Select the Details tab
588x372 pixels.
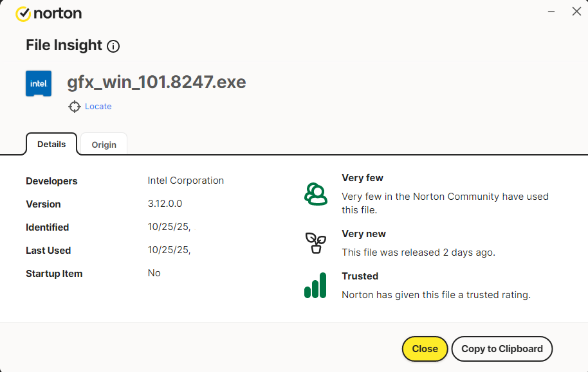[x=51, y=144]
